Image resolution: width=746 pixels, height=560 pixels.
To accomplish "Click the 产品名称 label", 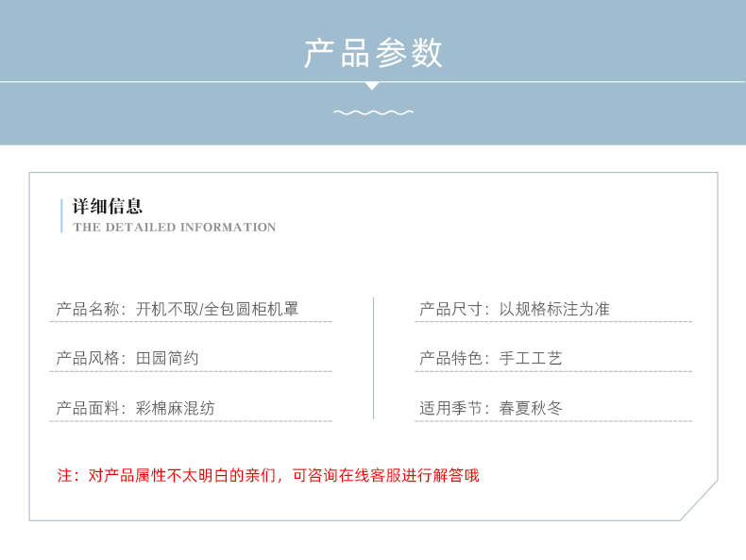I will coord(90,309).
